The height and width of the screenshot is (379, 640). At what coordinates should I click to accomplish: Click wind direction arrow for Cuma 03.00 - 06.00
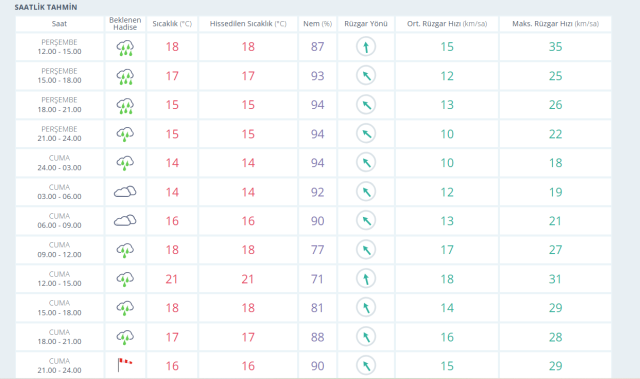coord(366,192)
